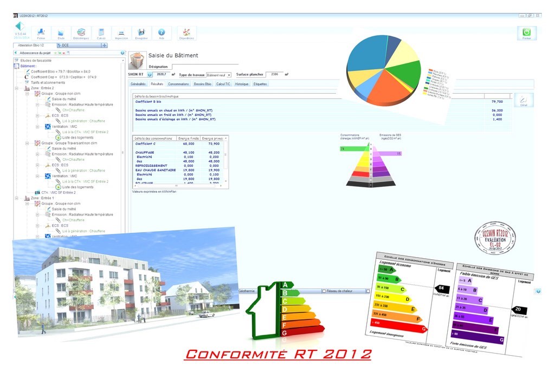
Task: Click EAU CHAUDE SANITAIRE table row
Action: [178, 170]
